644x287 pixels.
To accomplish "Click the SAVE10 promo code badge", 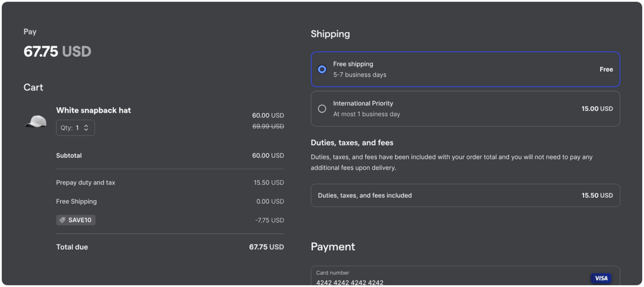I will point(76,220).
